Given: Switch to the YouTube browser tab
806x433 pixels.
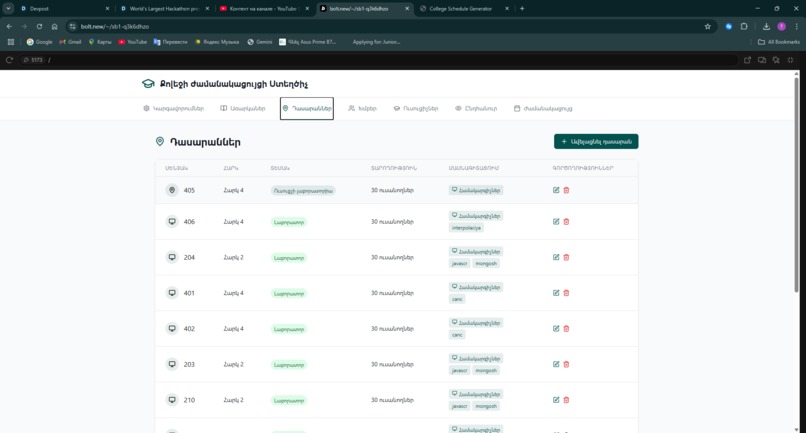Looking at the screenshot, I should [x=262, y=9].
